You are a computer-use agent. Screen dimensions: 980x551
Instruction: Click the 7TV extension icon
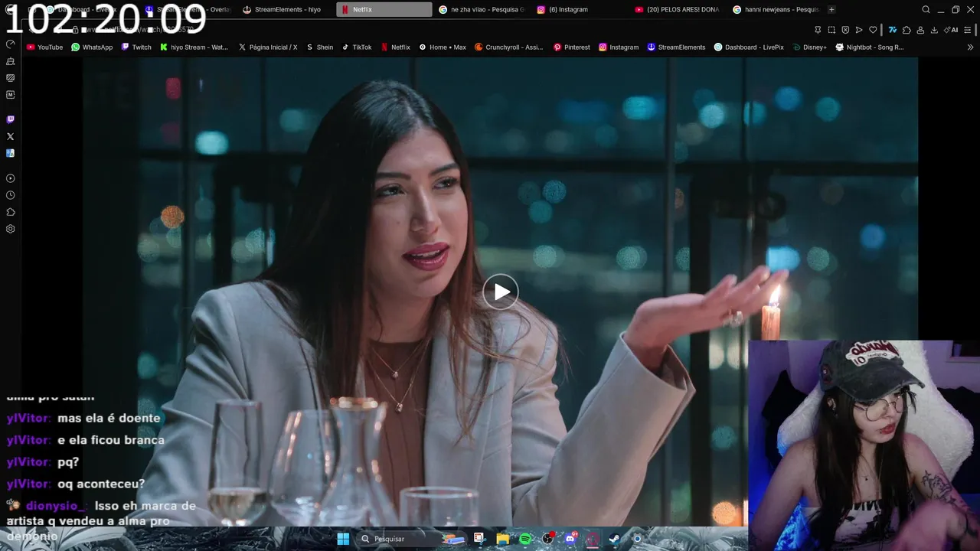893,30
